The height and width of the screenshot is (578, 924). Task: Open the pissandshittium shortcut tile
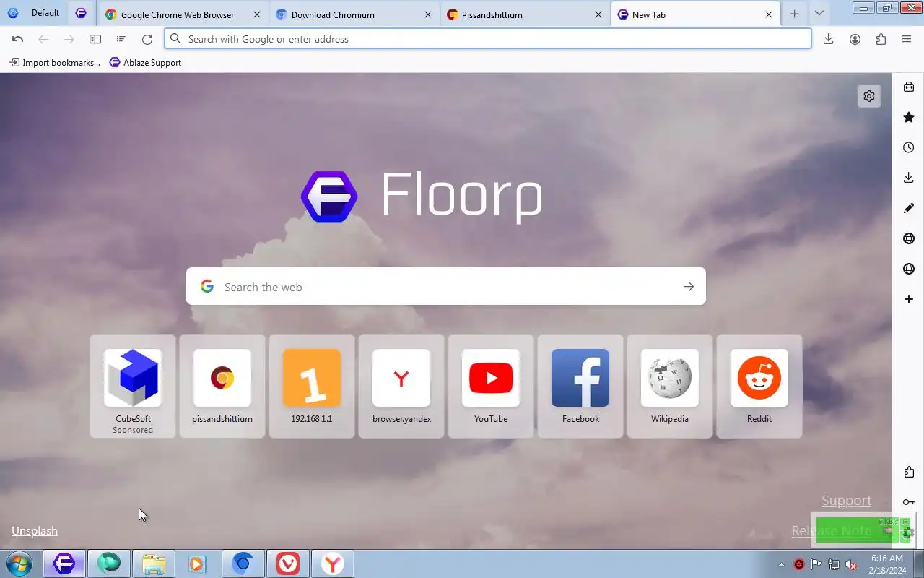[222, 387]
